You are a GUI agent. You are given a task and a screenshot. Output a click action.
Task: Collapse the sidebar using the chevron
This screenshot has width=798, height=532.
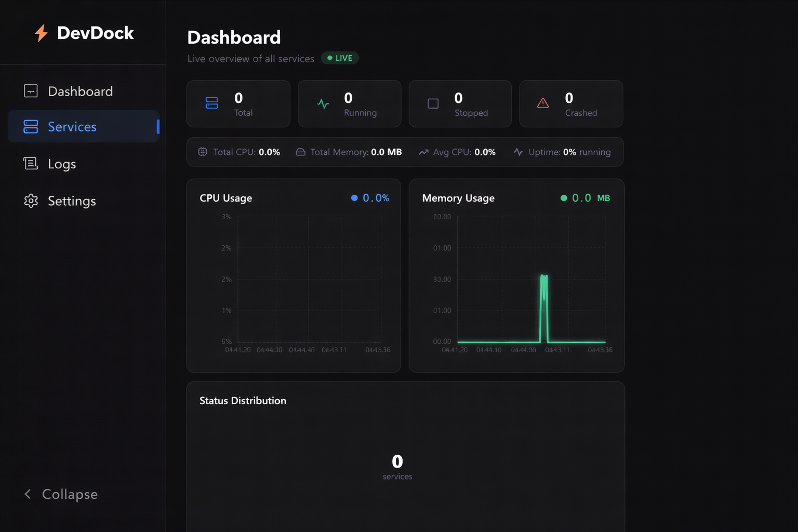pos(28,494)
